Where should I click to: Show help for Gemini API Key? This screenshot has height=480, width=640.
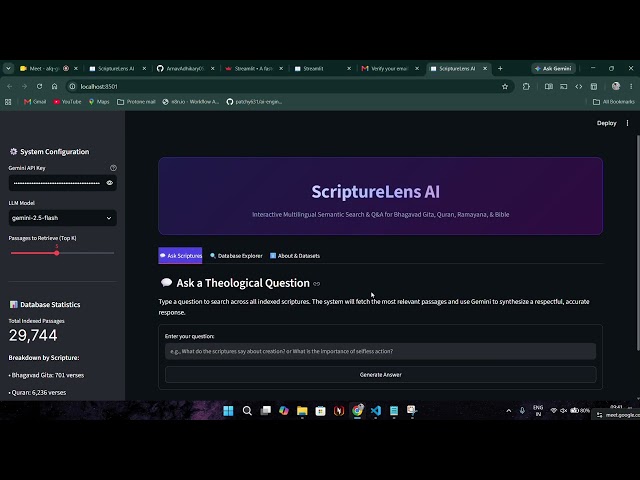coord(113,168)
